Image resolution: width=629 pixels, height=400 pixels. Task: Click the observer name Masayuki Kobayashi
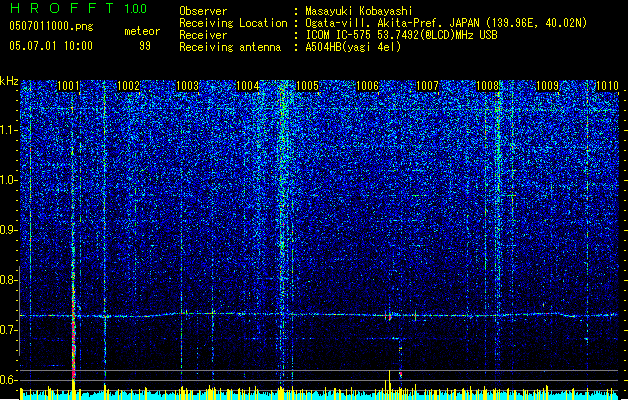pyautogui.click(x=359, y=11)
